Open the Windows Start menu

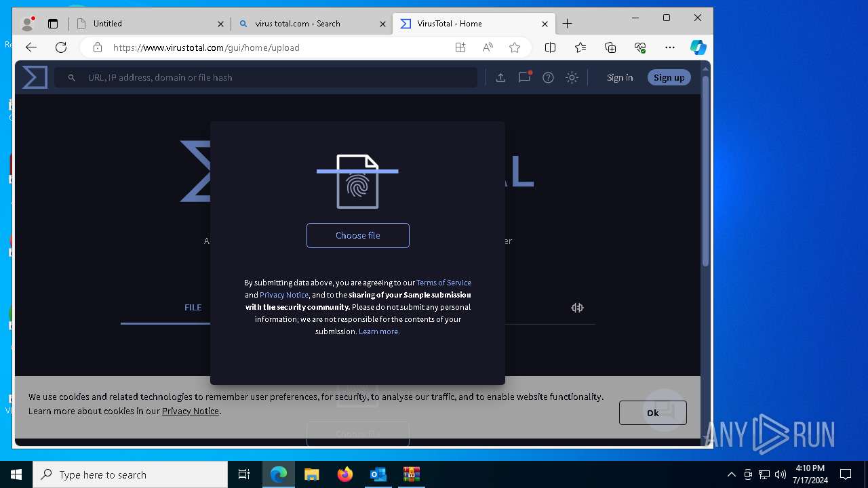pos(16,474)
